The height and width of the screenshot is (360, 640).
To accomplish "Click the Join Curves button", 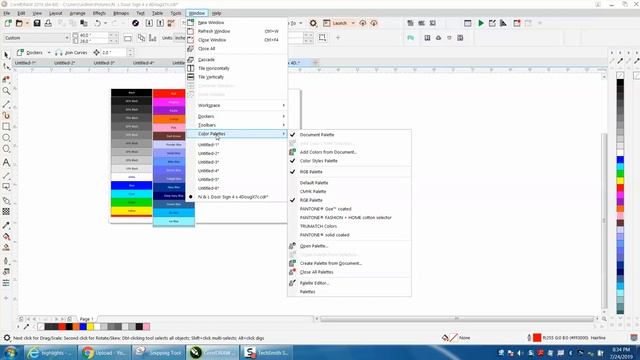I will (x=71, y=53).
